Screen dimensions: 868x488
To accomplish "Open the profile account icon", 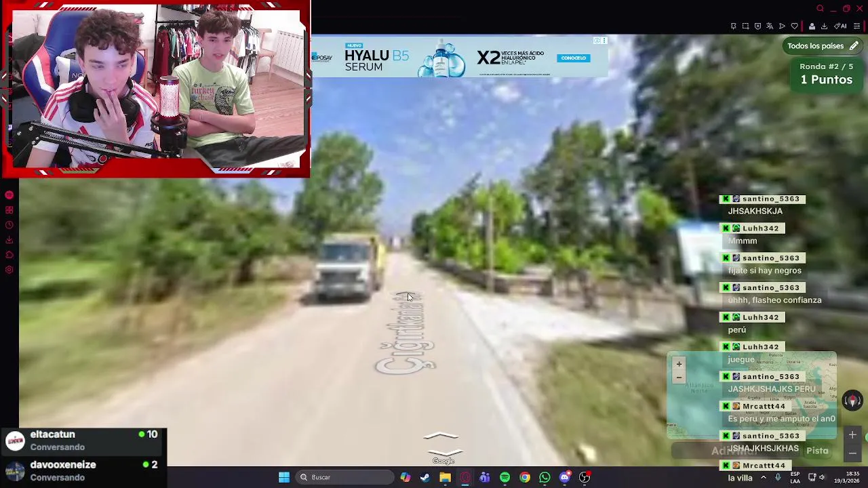I will coord(812,26).
